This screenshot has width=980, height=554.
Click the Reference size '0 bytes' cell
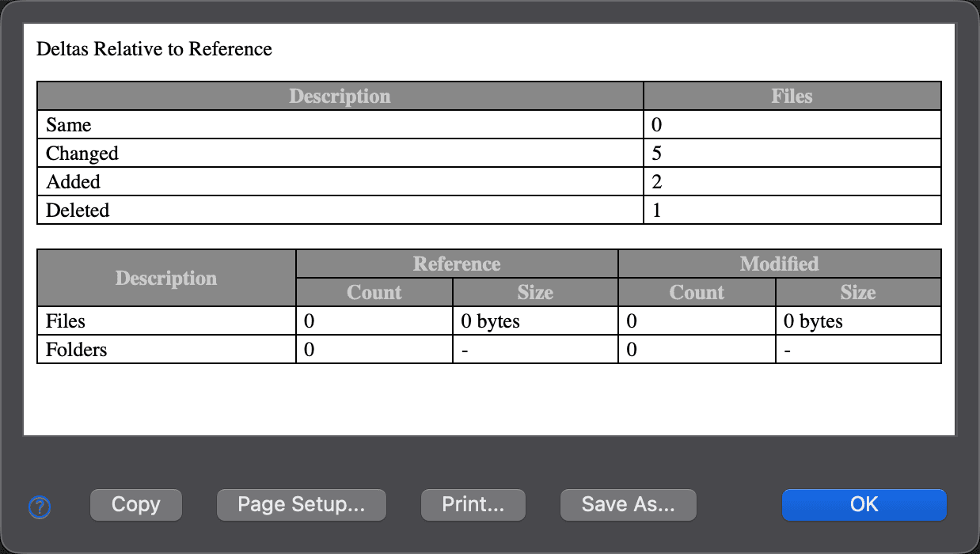(535, 321)
